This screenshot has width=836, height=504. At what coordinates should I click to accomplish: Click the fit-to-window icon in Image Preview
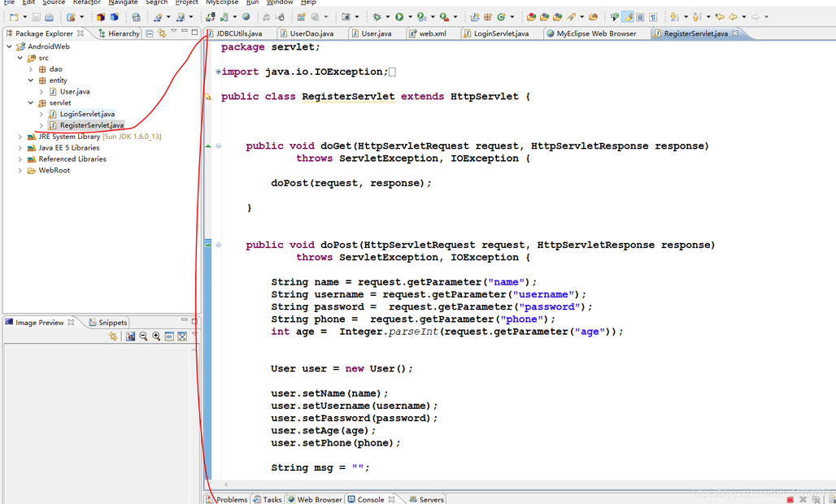[181, 337]
